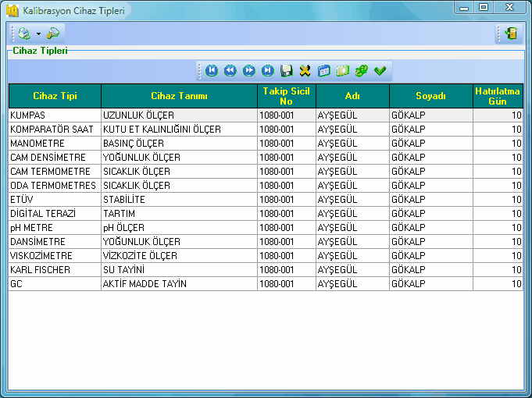Select the MANOMETRE cell
The height and width of the screenshot is (398, 532).
(x=55, y=144)
